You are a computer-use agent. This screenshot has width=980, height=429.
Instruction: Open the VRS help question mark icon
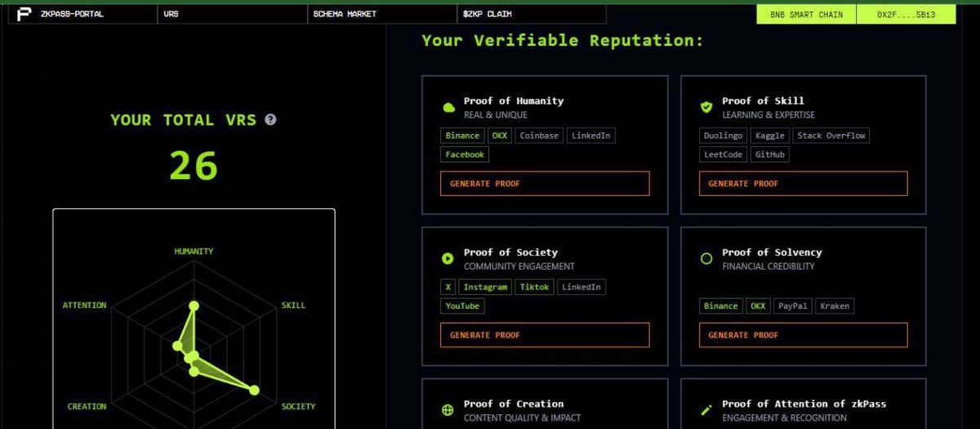pos(270,119)
